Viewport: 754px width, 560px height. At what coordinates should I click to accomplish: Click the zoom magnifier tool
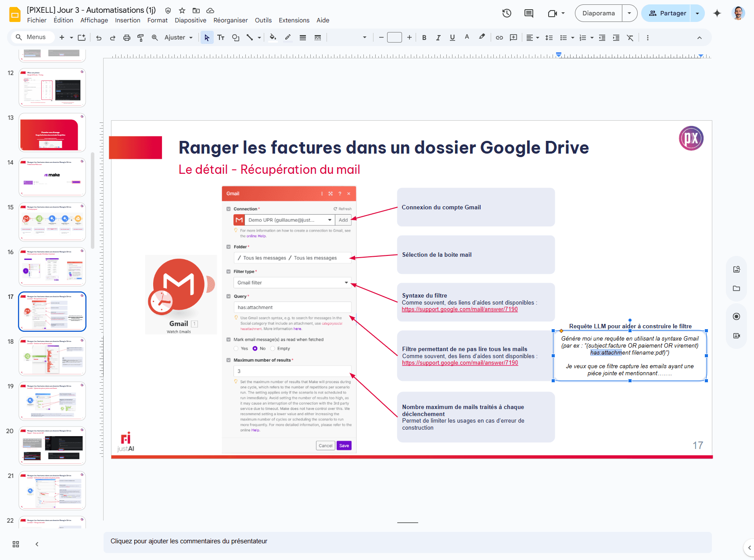pyautogui.click(x=154, y=38)
